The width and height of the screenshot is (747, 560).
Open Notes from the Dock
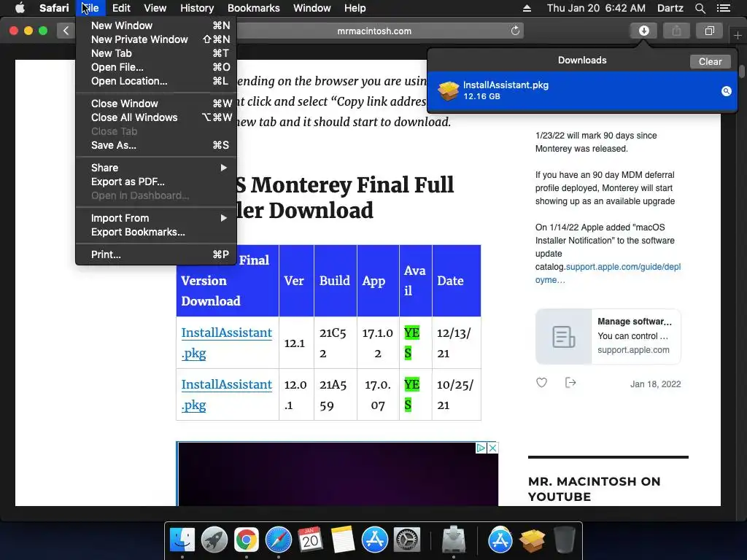point(343,540)
